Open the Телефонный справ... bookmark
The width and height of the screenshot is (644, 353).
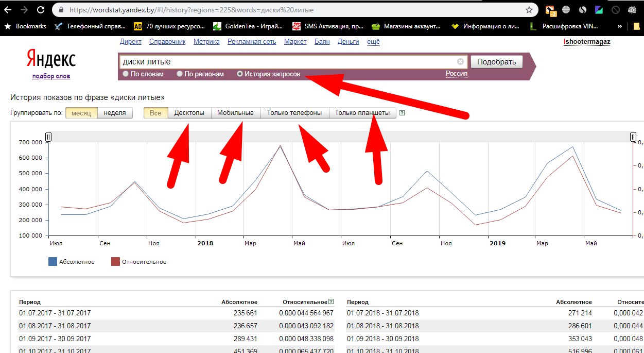(90, 26)
